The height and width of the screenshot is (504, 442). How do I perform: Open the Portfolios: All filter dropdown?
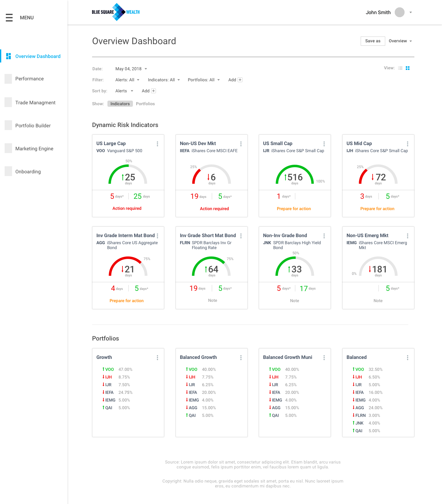[x=204, y=80]
